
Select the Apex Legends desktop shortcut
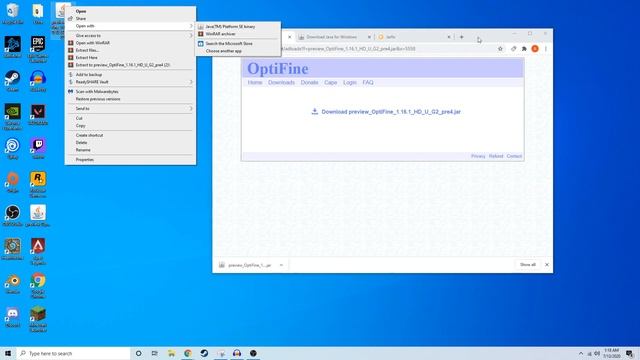(x=38, y=251)
